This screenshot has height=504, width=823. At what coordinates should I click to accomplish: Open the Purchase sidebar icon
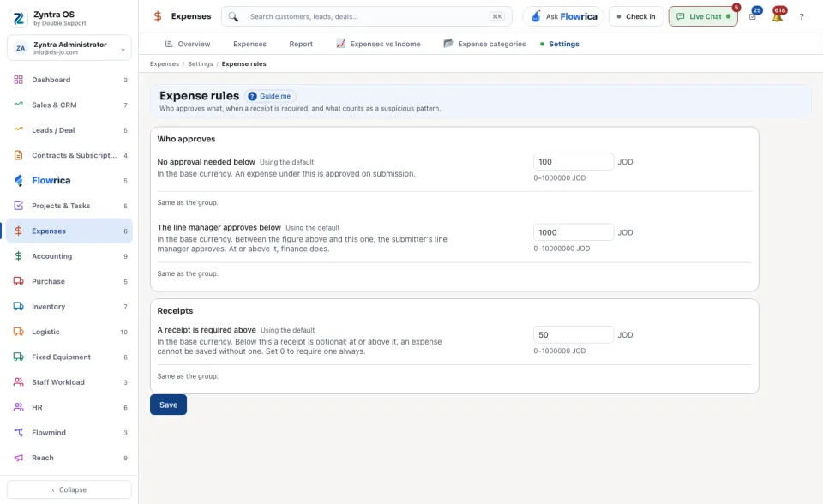coord(18,281)
